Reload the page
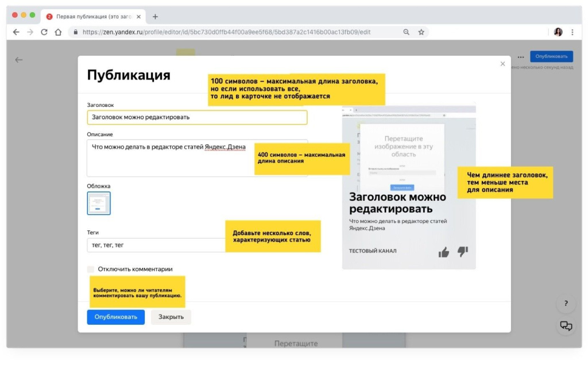Image resolution: width=588 pixels, height=365 pixels. [x=44, y=32]
